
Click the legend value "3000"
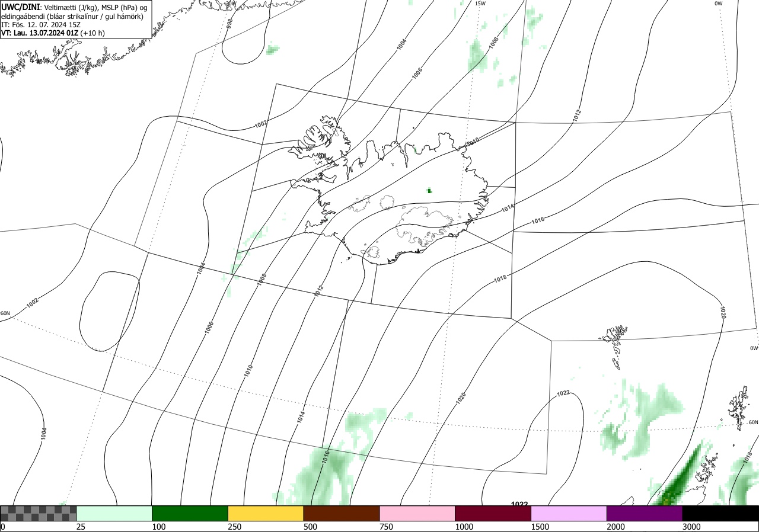pos(692,527)
